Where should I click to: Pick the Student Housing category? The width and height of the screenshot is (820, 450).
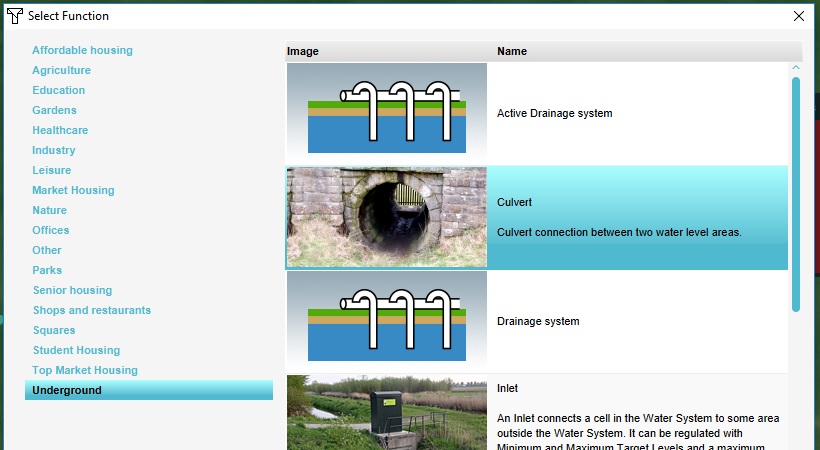click(76, 350)
